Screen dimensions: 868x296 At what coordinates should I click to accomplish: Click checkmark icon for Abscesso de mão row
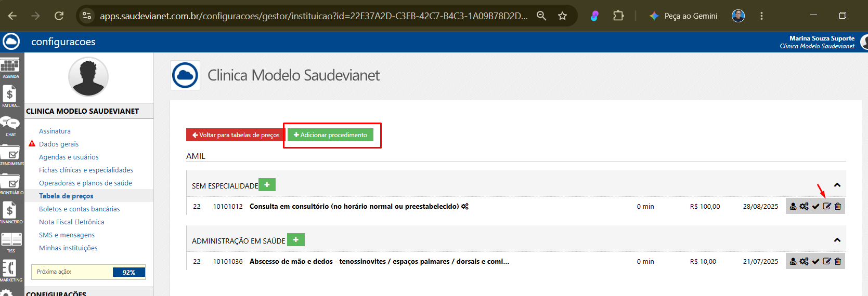click(x=815, y=261)
